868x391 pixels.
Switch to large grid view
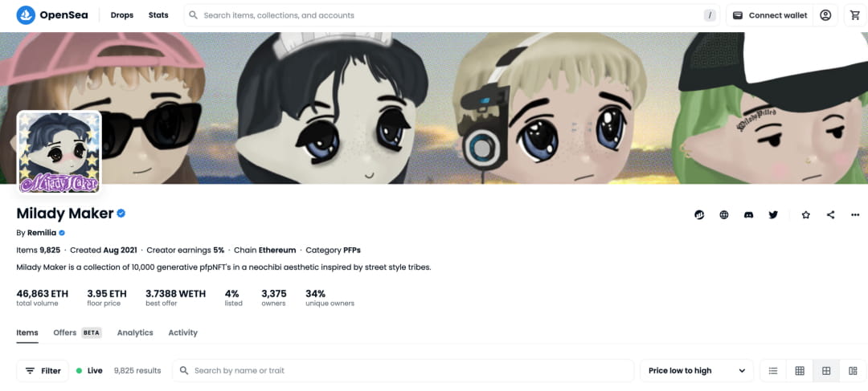pyautogui.click(x=826, y=371)
